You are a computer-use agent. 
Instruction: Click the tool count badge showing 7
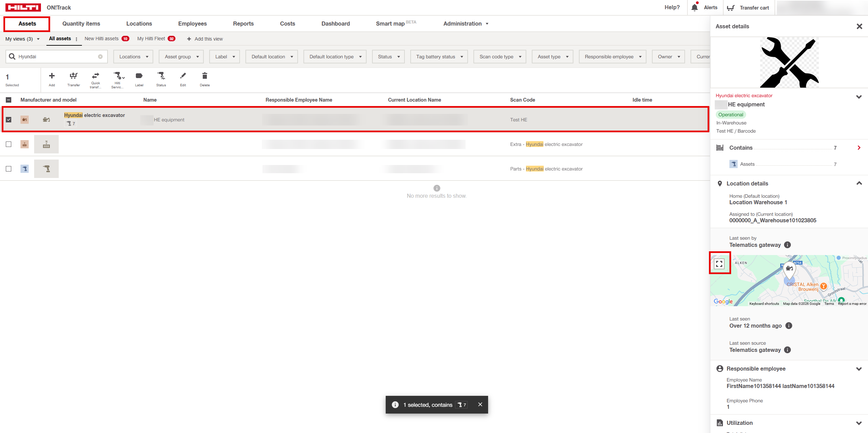click(71, 123)
